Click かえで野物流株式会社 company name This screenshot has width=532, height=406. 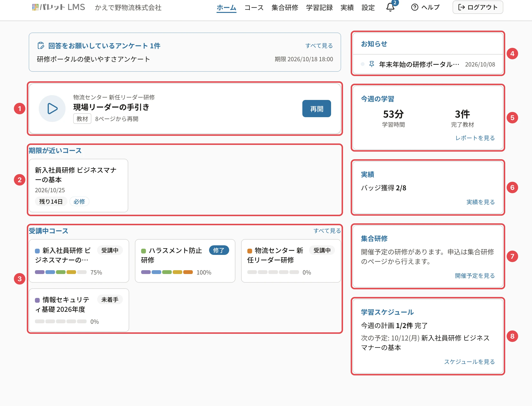coord(128,7)
